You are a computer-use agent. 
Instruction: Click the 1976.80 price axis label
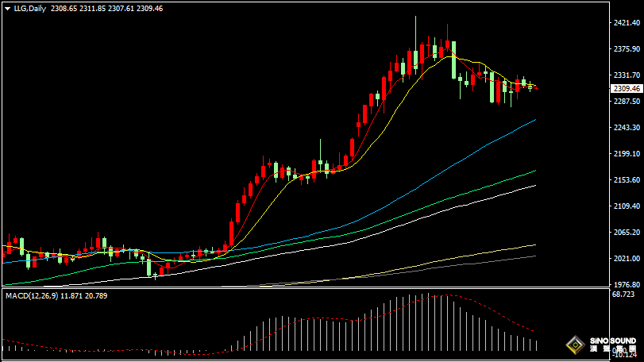[627, 285]
